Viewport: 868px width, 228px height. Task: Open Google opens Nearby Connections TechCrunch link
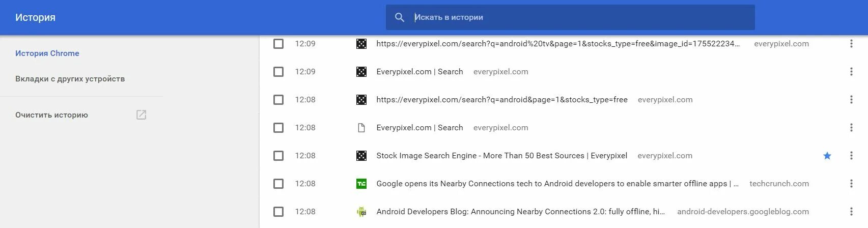(x=557, y=184)
